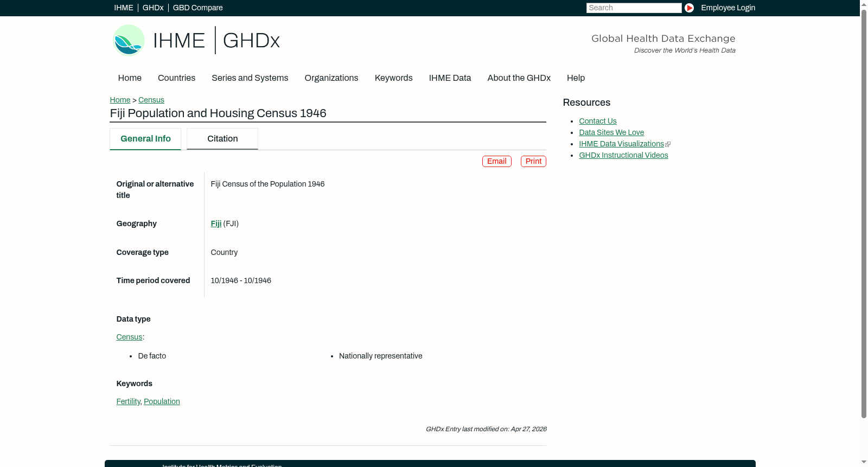The height and width of the screenshot is (467, 868).
Task: Open the Population keyword link
Action: (162, 402)
